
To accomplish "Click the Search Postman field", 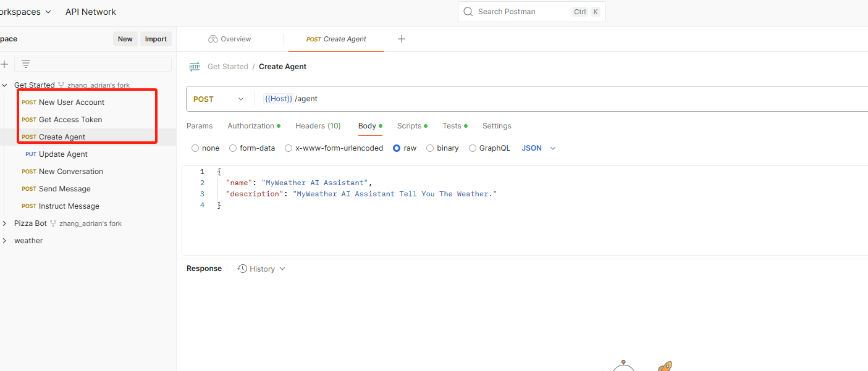I will (x=531, y=12).
